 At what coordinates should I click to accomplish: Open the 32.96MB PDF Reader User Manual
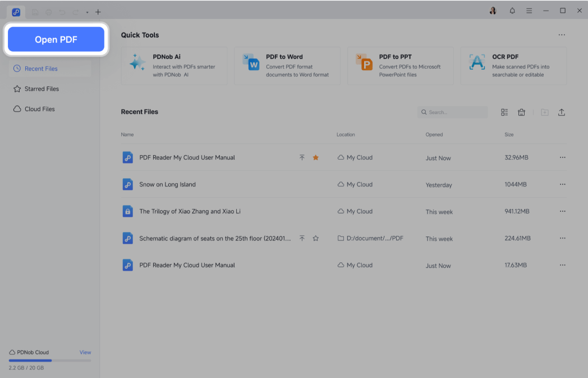187,158
